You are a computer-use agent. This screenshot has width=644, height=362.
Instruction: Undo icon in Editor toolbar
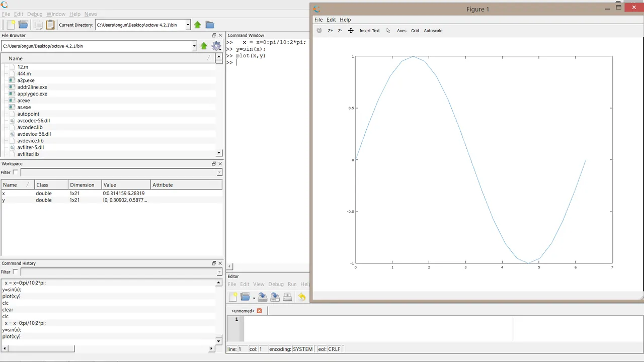[301, 297]
